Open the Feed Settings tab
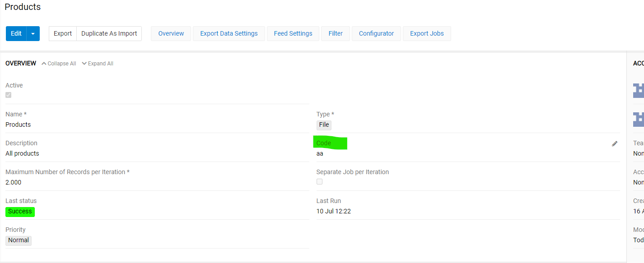 click(293, 34)
